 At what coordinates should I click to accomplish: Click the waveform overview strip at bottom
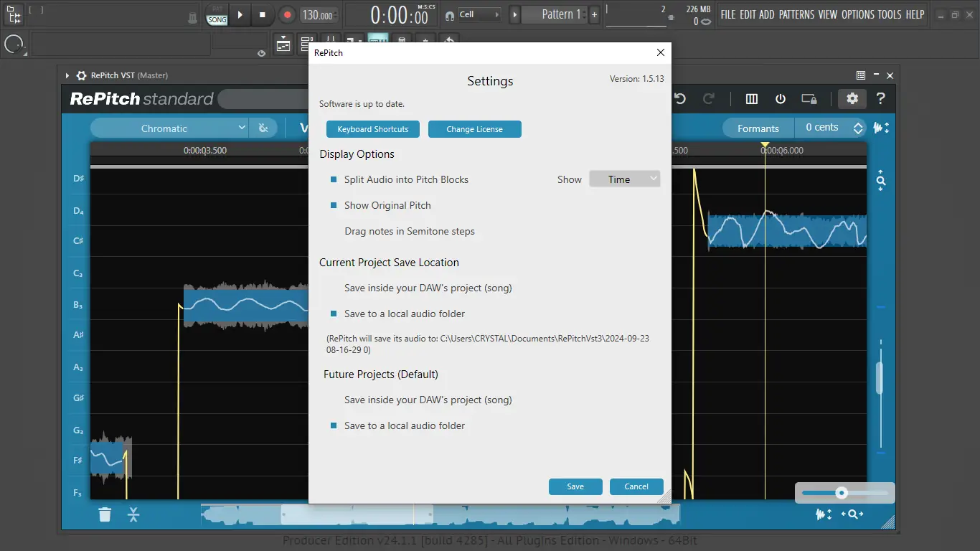[x=440, y=514]
